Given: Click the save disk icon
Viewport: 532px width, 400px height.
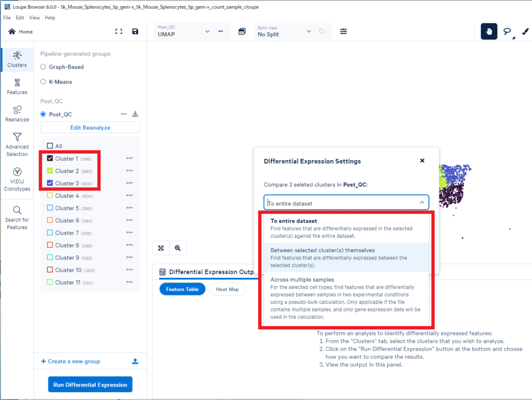Looking at the screenshot, I should [x=135, y=32].
